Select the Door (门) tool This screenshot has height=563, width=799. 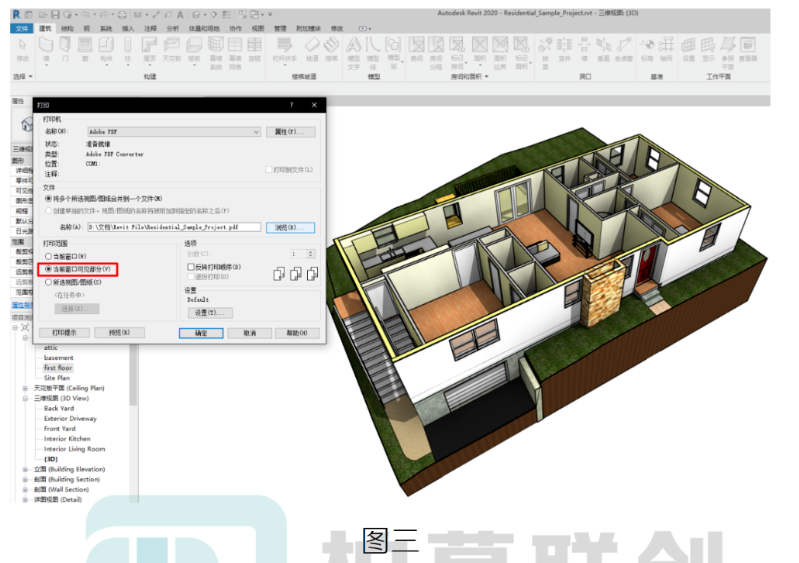65,49
